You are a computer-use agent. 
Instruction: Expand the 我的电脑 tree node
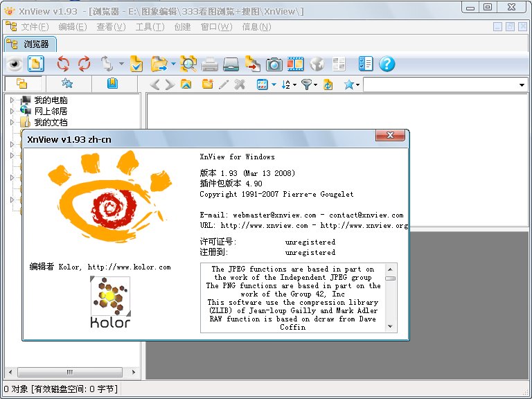(x=12, y=100)
